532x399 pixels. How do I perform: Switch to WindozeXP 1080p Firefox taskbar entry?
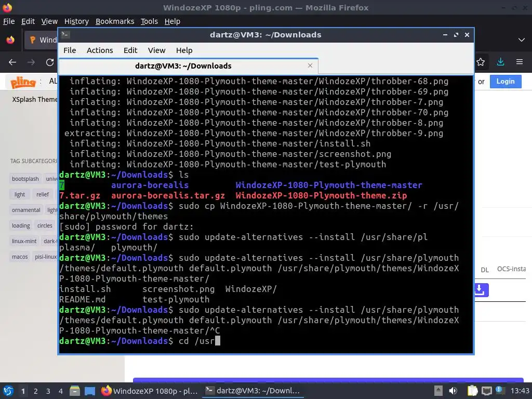[x=150, y=391]
